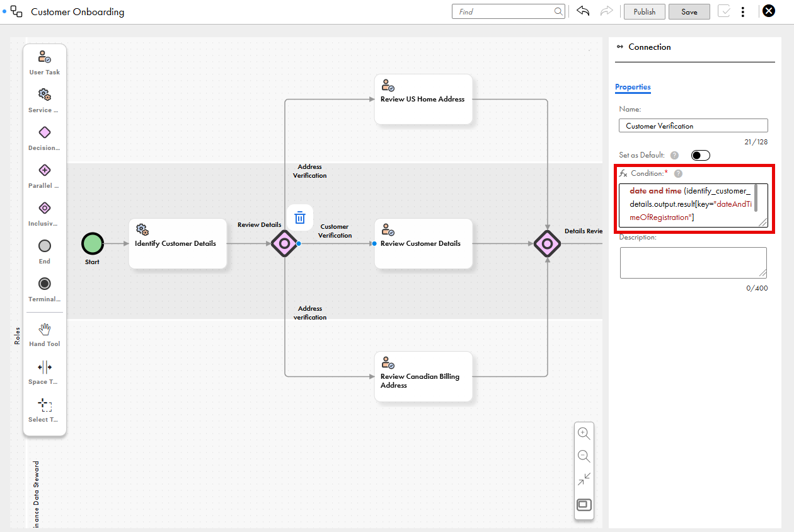This screenshot has width=794, height=532.
Task: Select the Review Customer Details task
Action: (423, 243)
